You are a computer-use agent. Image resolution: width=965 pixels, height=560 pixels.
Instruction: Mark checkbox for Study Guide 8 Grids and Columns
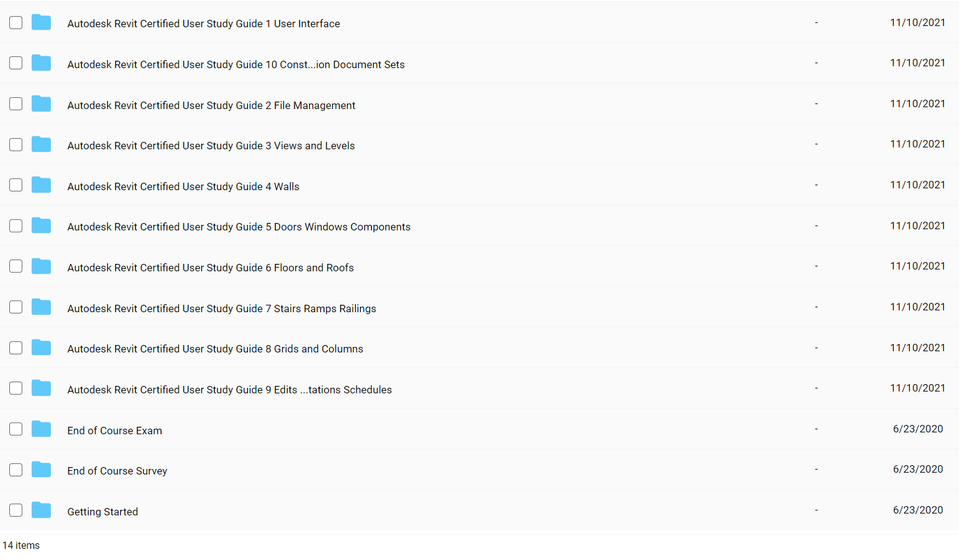(x=16, y=348)
